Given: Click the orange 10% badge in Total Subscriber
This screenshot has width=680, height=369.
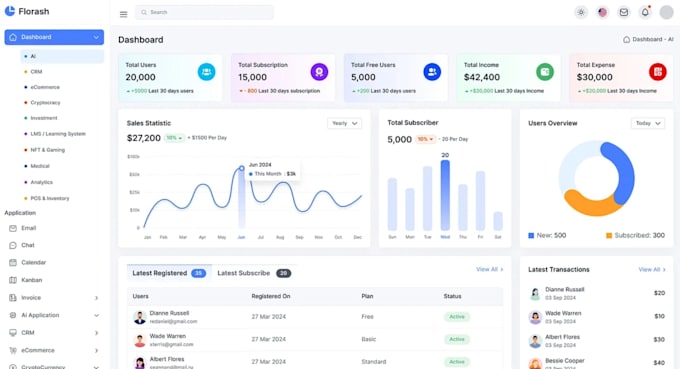Looking at the screenshot, I should pyautogui.click(x=425, y=139).
